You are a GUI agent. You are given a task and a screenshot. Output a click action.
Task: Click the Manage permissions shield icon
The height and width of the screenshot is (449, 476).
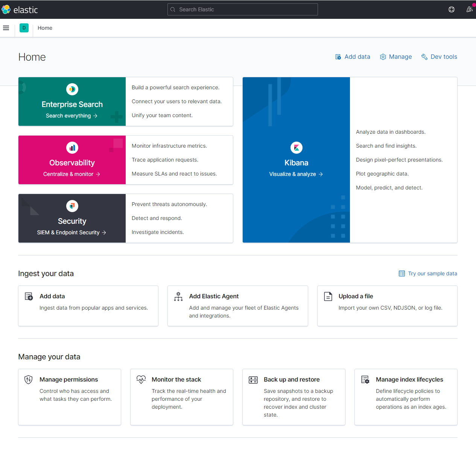pyautogui.click(x=29, y=380)
